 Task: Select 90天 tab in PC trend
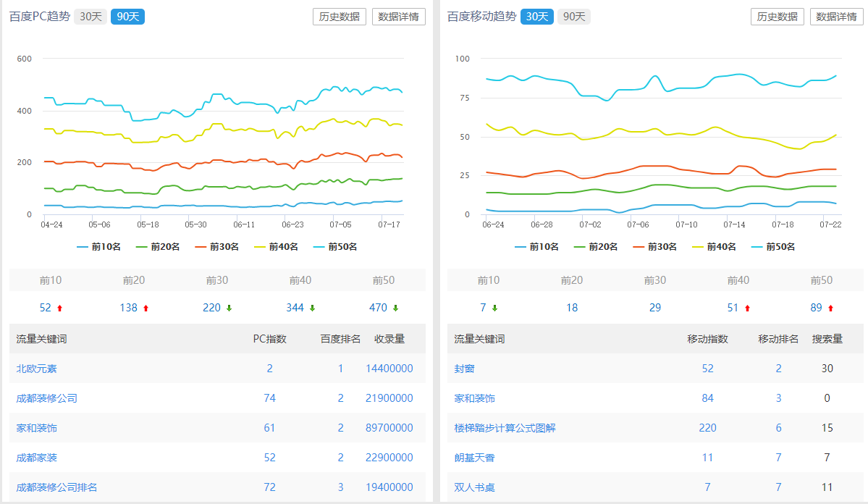pyautogui.click(x=127, y=17)
